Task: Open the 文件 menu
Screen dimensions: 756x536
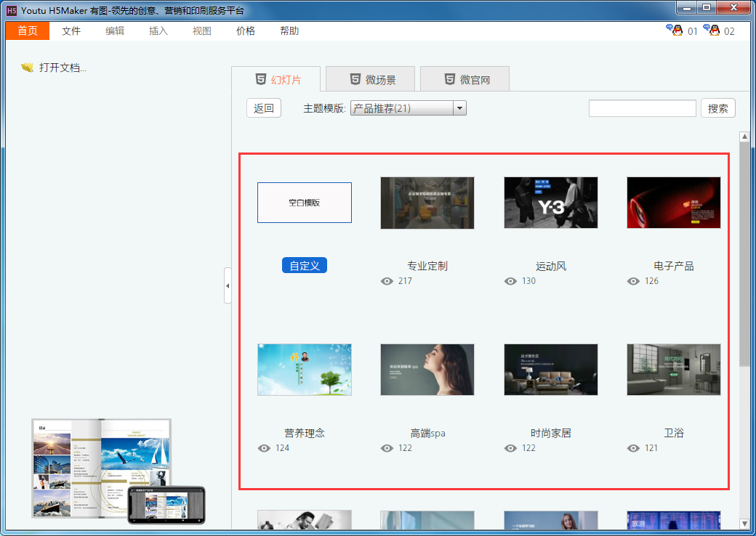Action: 71,31
